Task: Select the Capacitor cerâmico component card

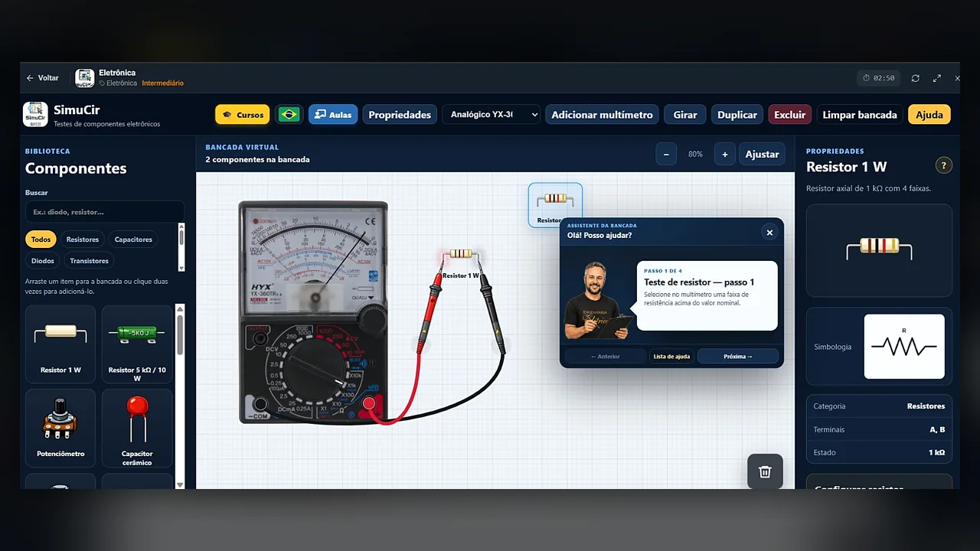Action: click(137, 429)
